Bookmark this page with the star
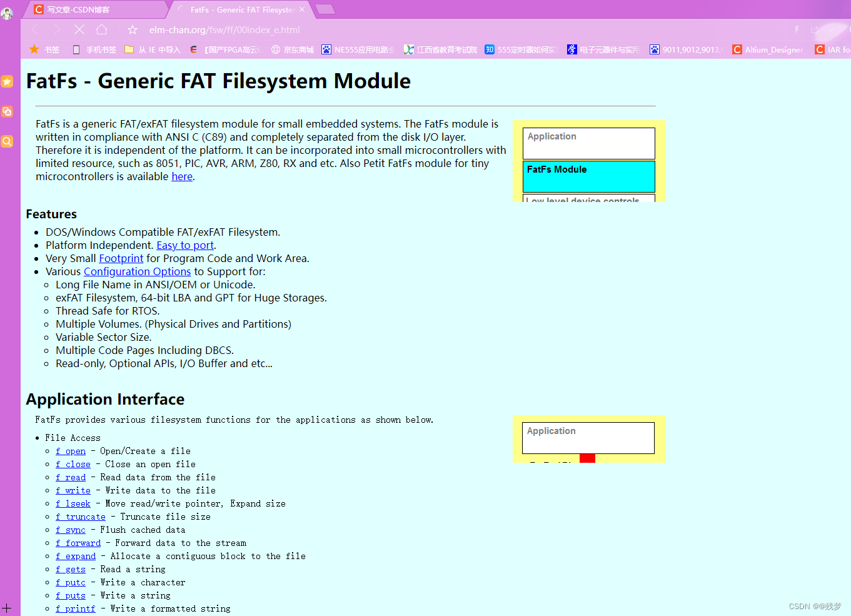Viewport: 851px width, 616px height. tap(133, 29)
